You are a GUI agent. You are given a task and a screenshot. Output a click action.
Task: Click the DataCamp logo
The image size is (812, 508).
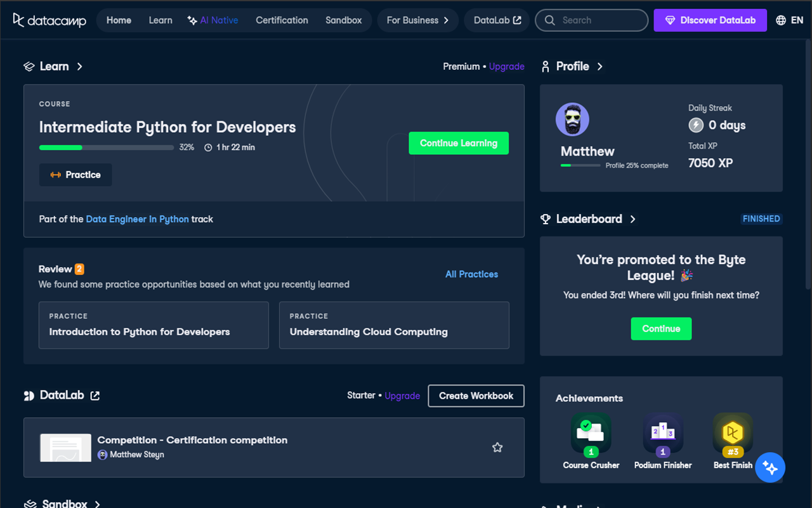coord(49,20)
